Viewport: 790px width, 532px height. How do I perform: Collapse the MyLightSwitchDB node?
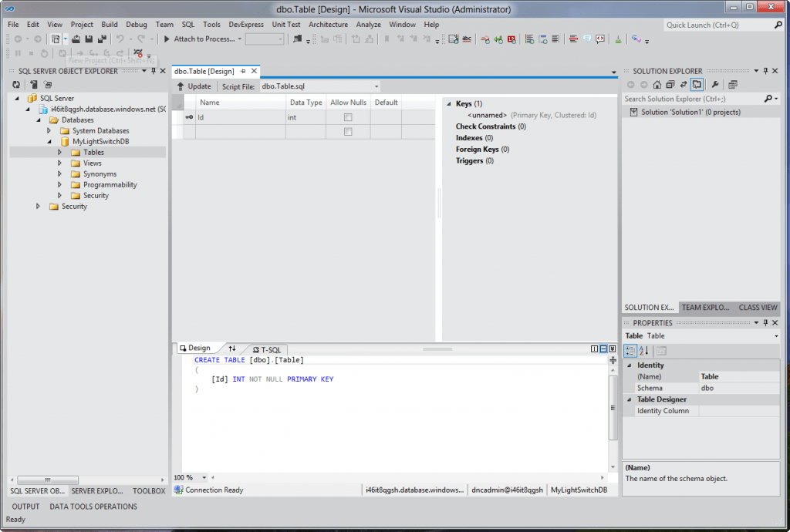(49, 141)
